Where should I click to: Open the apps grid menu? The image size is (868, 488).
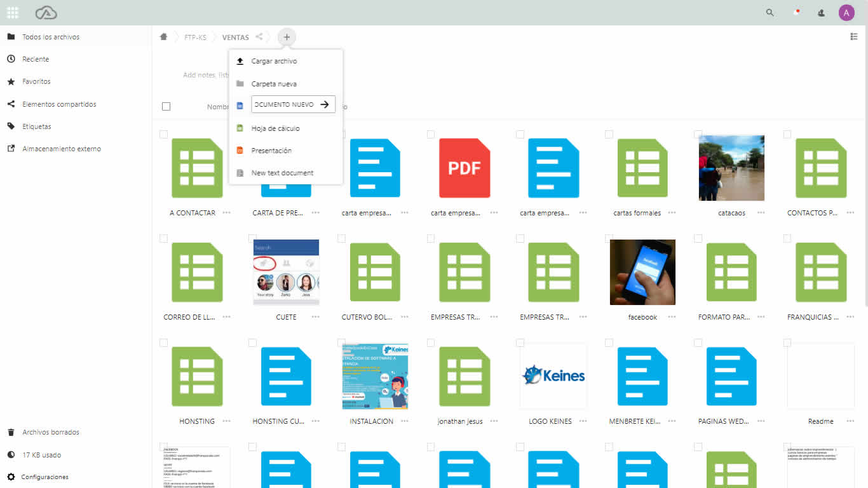[x=13, y=12]
